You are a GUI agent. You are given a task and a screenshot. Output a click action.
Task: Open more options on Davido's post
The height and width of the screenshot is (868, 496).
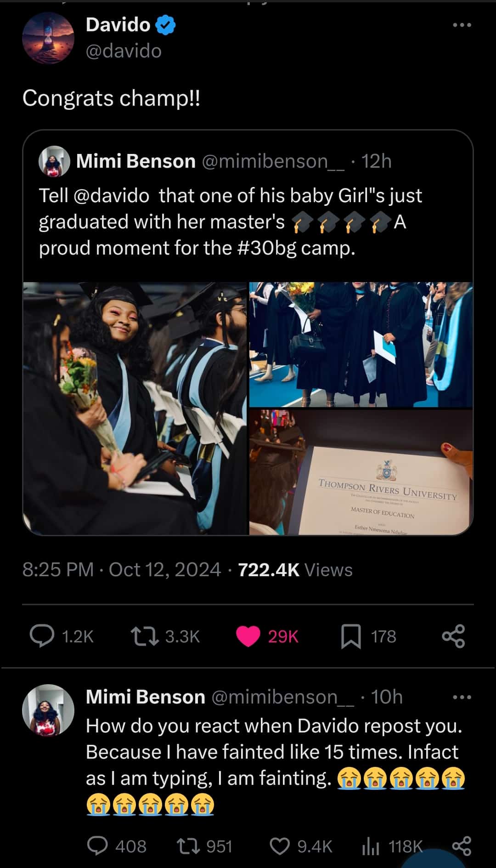tap(462, 25)
